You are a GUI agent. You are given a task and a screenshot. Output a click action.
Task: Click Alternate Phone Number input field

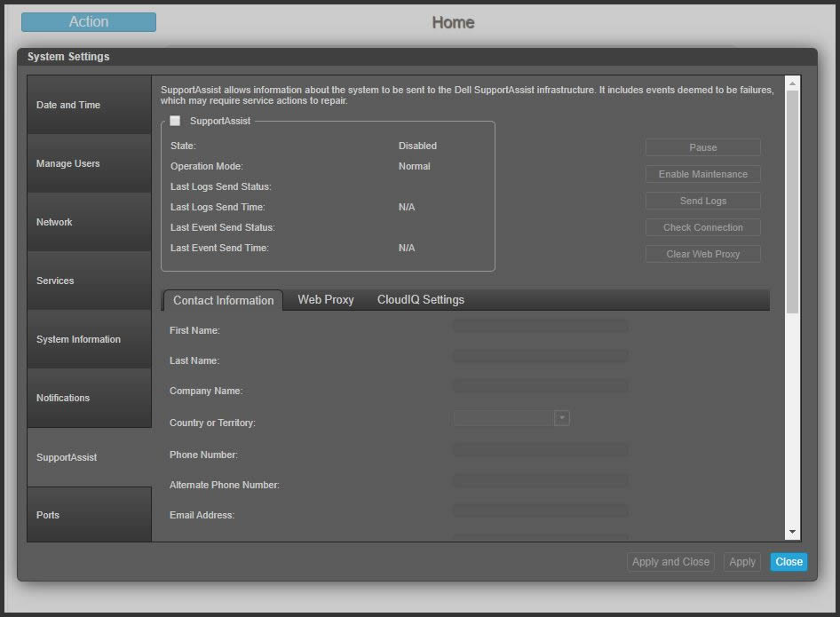coord(541,480)
